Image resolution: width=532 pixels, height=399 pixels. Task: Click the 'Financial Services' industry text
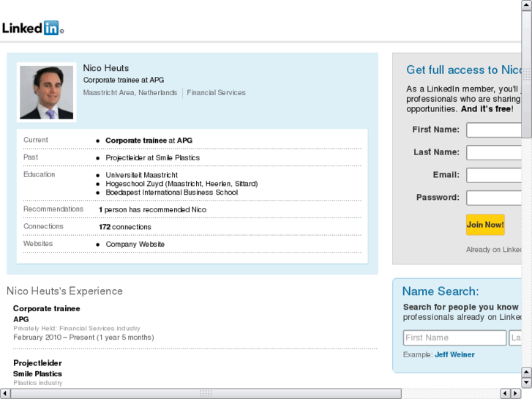[x=216, y=92]
